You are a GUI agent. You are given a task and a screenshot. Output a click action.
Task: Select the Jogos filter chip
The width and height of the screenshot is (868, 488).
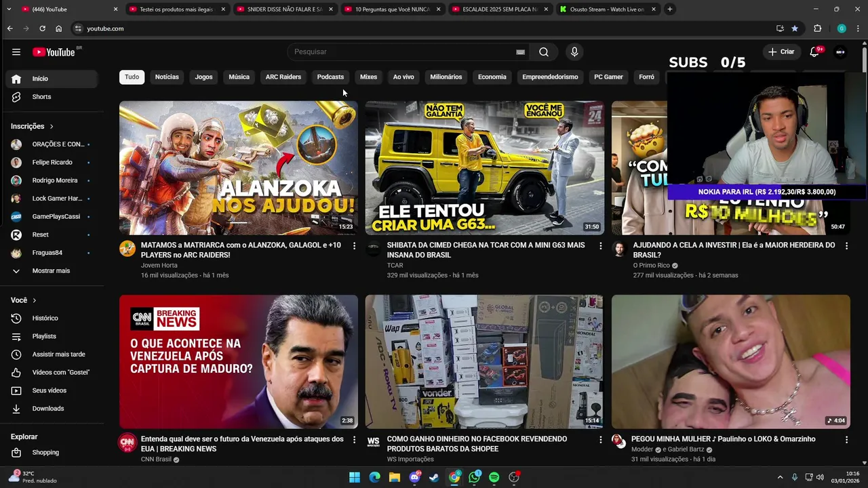203,77
